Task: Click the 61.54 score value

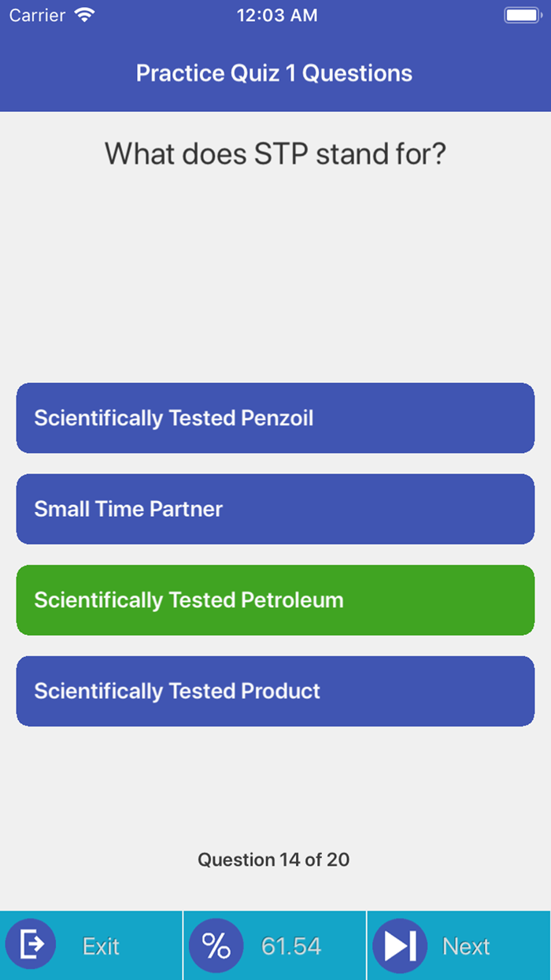Action: pyautogui.click(x=291, y=946)
